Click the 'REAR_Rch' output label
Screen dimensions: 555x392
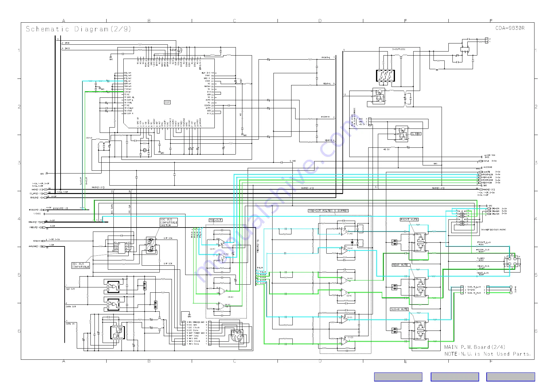click(x=483, y=266)
